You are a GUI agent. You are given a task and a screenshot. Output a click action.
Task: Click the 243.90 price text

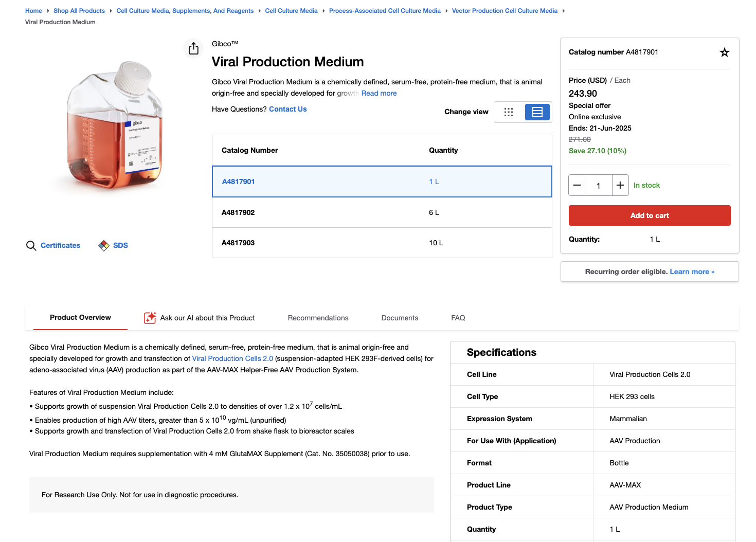click(x=583, y=94)
